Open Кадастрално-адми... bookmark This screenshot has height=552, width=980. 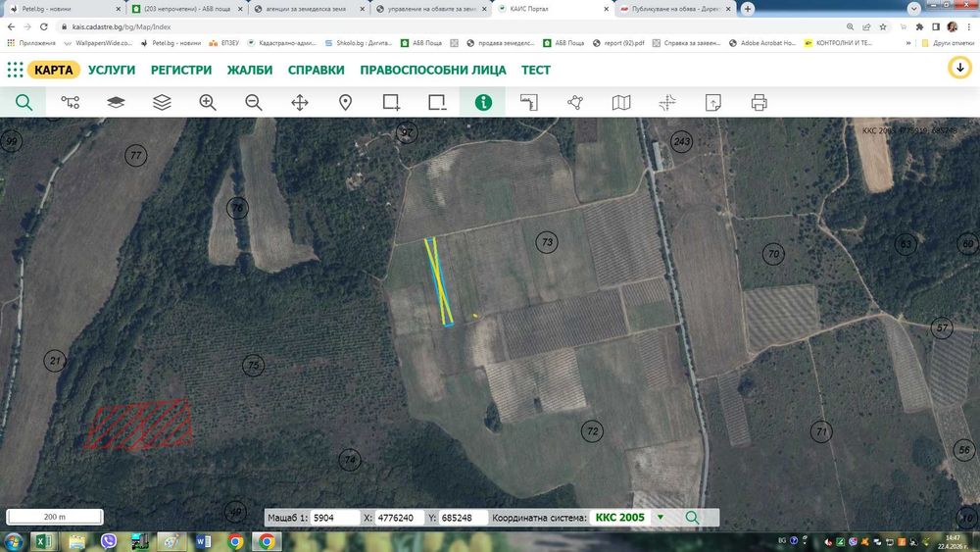click(x=281, y=43)
